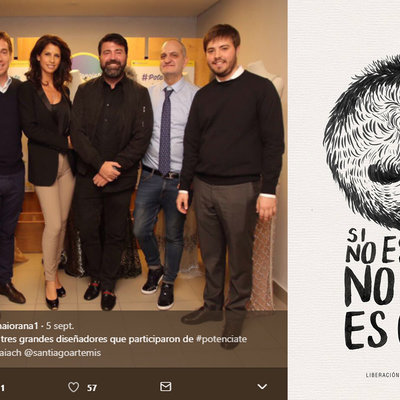Open the maiorana1 author profile name
The width and height of the screenshot is (400, 400).
[x=19, y=326]
